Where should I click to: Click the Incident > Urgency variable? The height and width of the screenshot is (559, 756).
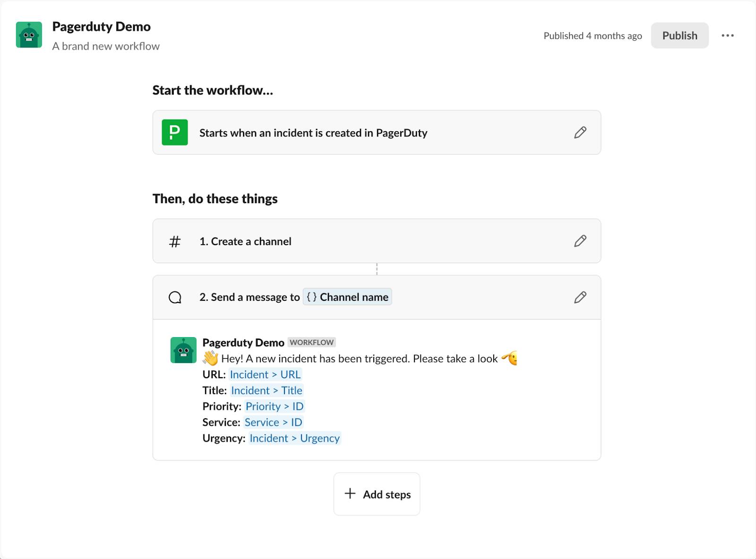click(294, 438)
